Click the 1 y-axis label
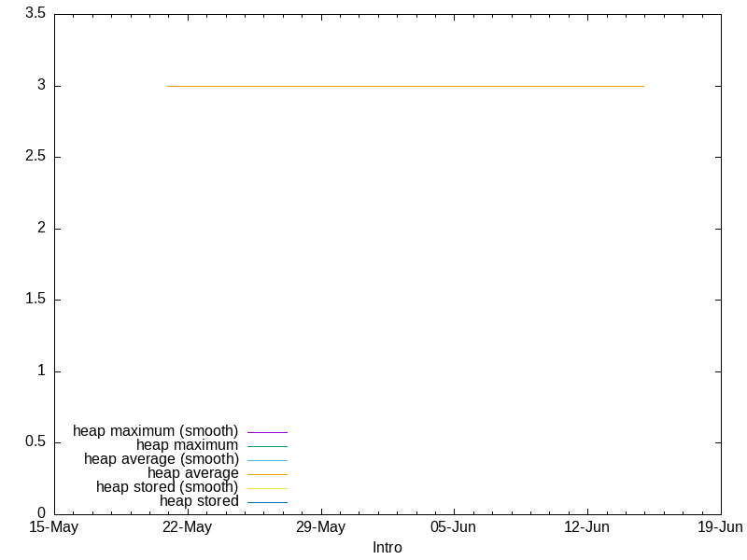747x560 pixels. [x=42, y=370]
